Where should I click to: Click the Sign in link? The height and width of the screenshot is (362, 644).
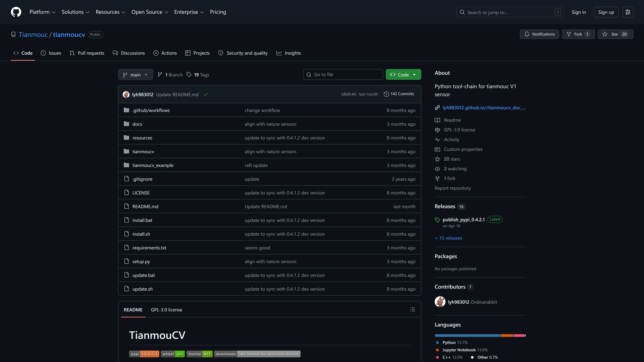tap(578, 12)
